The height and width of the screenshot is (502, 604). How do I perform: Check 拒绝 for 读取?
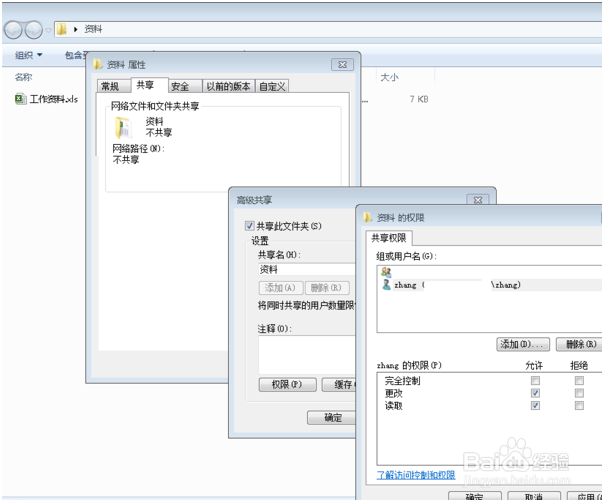[x=579, y=405]
